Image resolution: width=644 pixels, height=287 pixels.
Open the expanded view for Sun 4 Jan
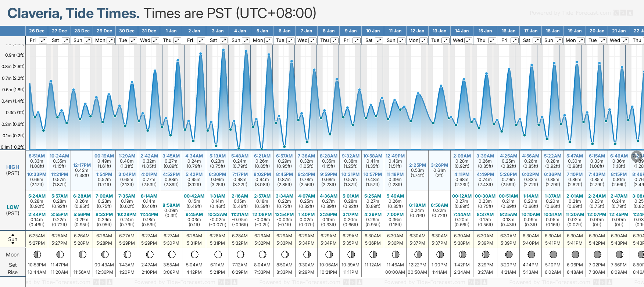coord(246,40)
